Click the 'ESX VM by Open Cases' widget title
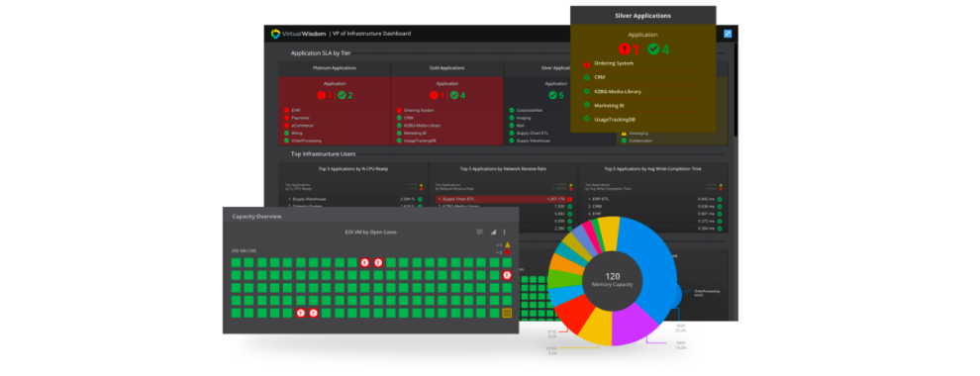The image size is (980, 376). (370, 232)
